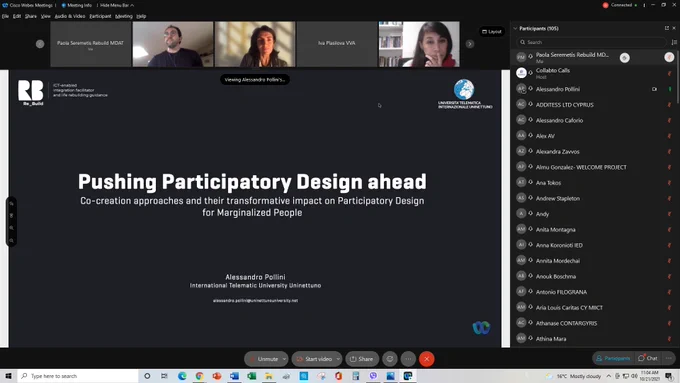Click the Share button in meeting controls

(362, 359)
